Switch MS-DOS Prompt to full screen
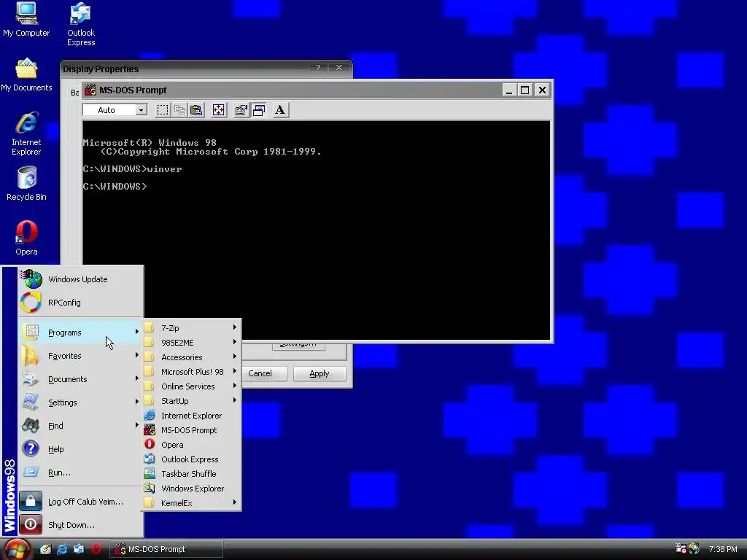The width and height of the screenshot is (747, 560). [x=218, y=110]
